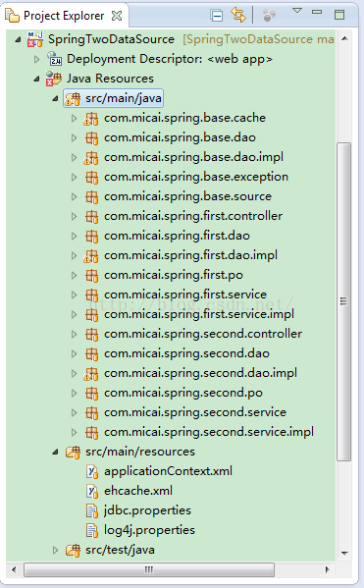364x588 pixels.
Task: Toggle Link with Editor icon
Action: click(238, 15)
